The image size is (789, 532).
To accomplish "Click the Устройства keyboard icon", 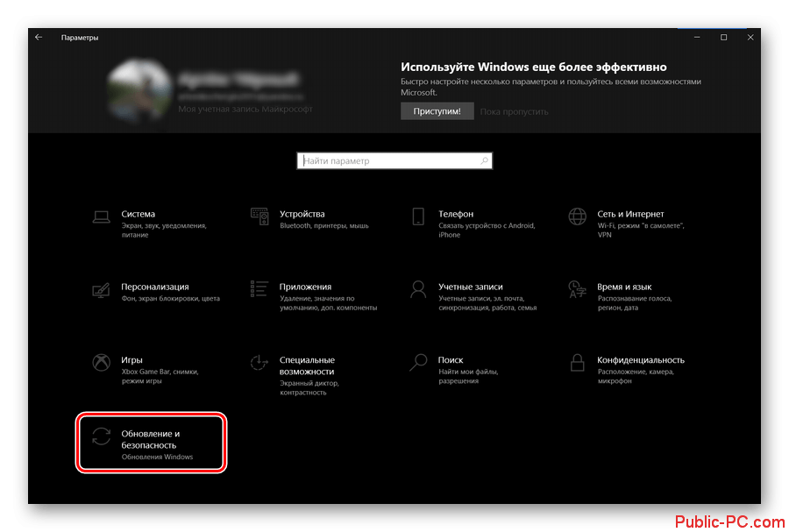I will point(259,216).
